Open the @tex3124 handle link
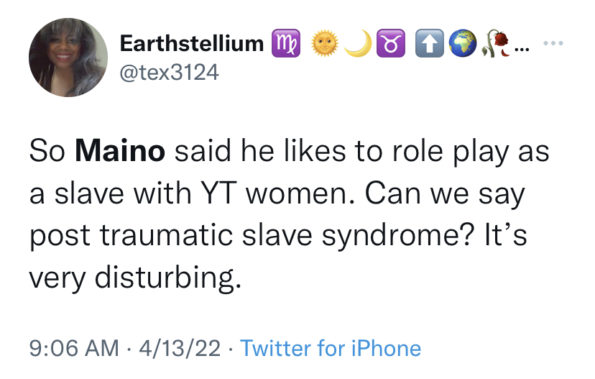595x379 pixels. 169,72
